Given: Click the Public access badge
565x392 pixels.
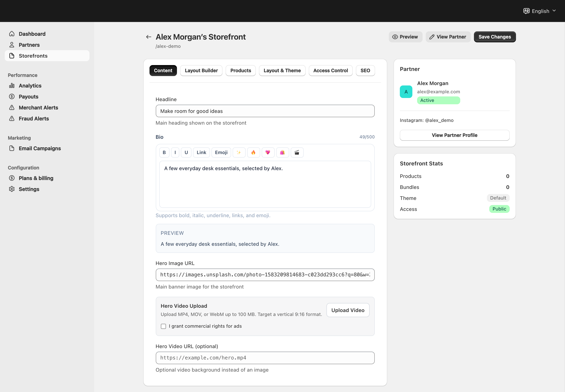Looking at the screenshot, I should (x=499, y=209).
